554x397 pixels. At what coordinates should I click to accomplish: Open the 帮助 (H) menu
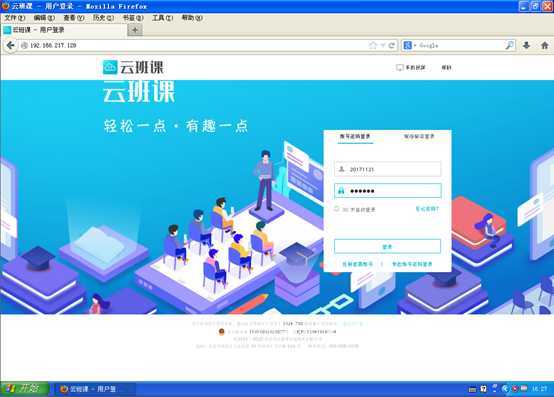[192, 18]
